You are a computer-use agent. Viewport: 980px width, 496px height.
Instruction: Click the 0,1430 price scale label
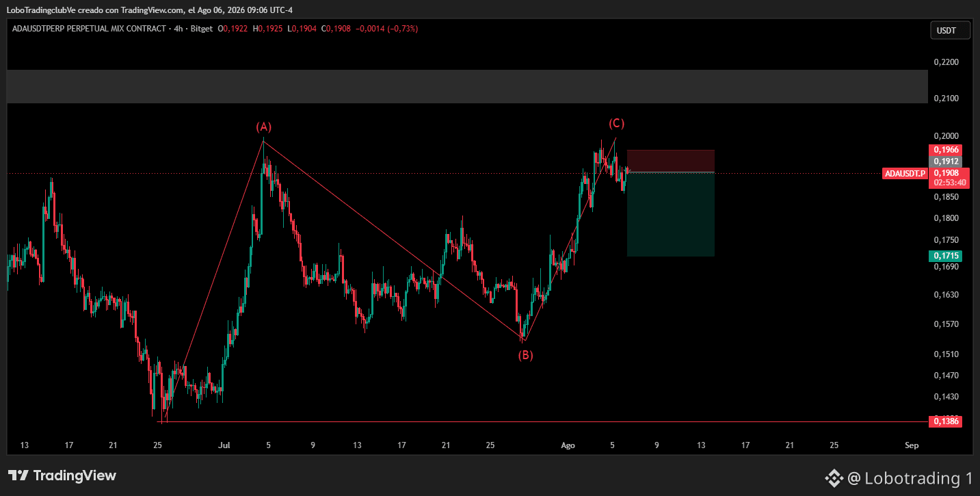(x=946, y=397)
